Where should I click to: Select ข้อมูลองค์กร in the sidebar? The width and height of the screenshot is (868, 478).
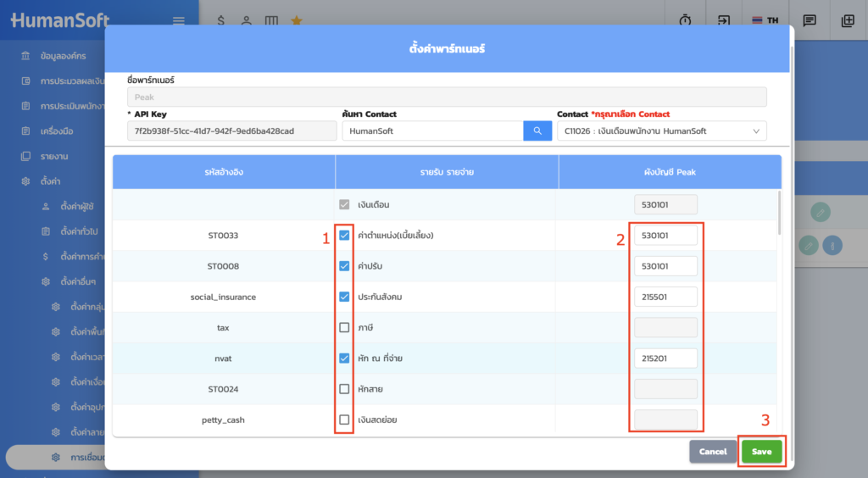pos(63,56)
